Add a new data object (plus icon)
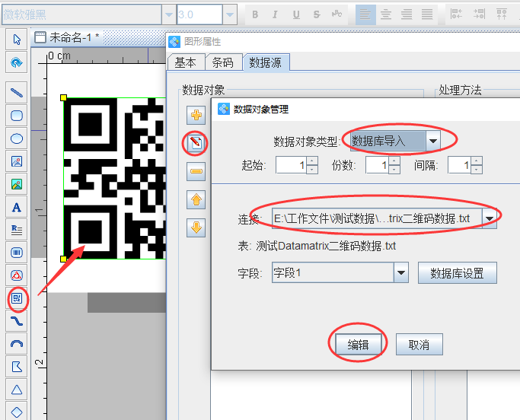 pos(196,116)
